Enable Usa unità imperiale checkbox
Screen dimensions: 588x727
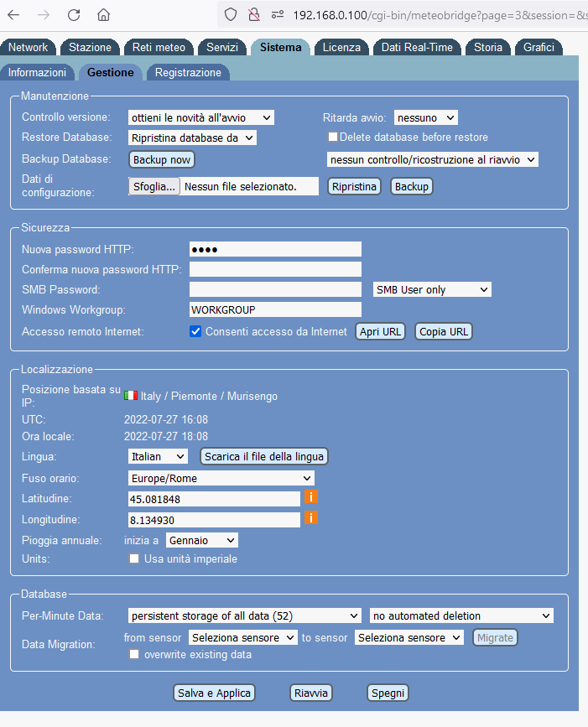[x=134, y=558]
